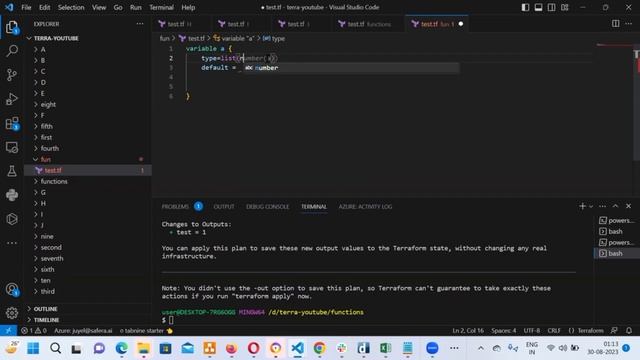Toggle primary side bar visibility
This screenshot has height=360, width=640.
525,7
